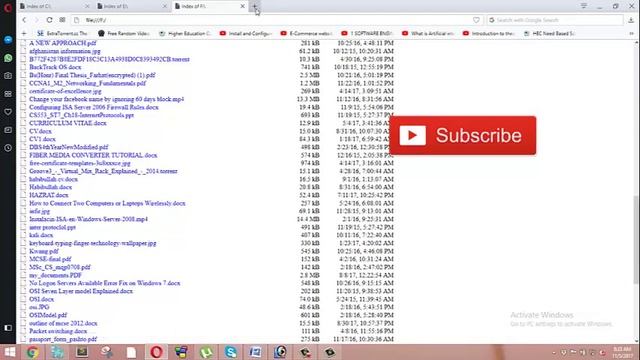Open Install and Configure bookmark
The width and height of the screenshot is (640, 360).
(x=246, y=33)
